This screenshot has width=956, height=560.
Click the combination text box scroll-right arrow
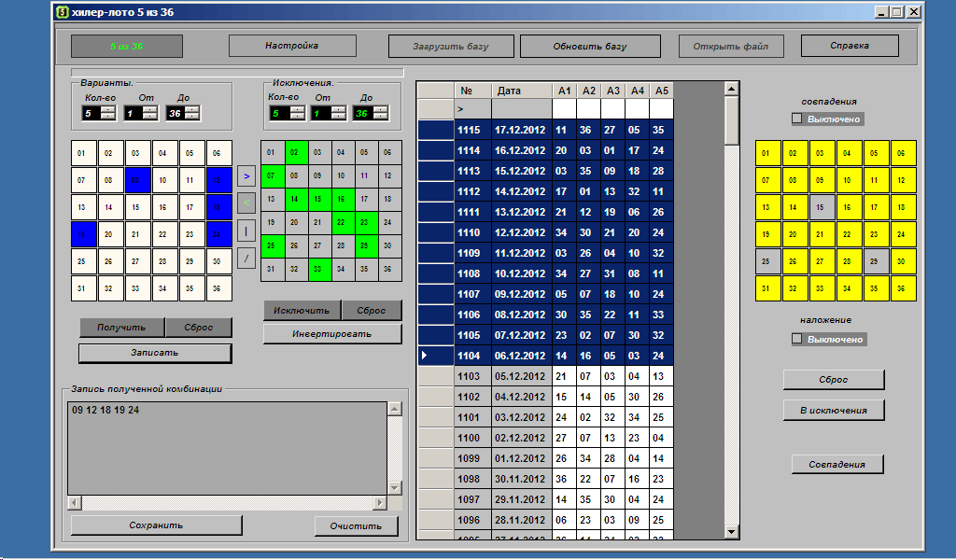coord(380,503)
